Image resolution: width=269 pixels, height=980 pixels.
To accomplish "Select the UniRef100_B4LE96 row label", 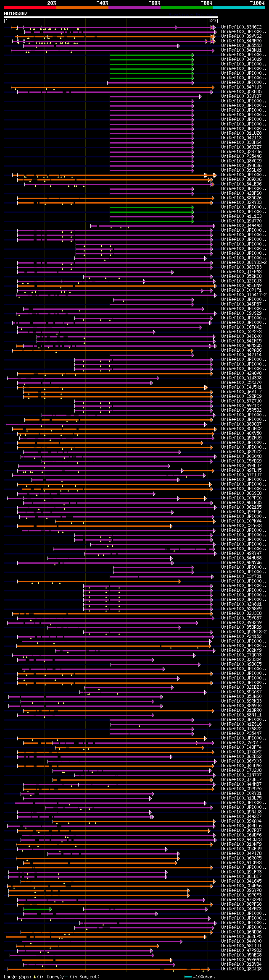I will (241, 184).
